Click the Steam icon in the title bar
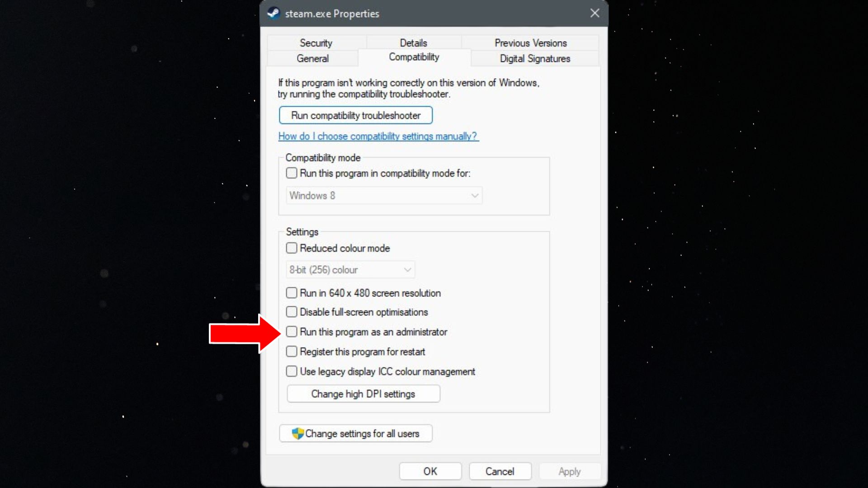This screenshot has width=868, height=488. coord(274,13)
